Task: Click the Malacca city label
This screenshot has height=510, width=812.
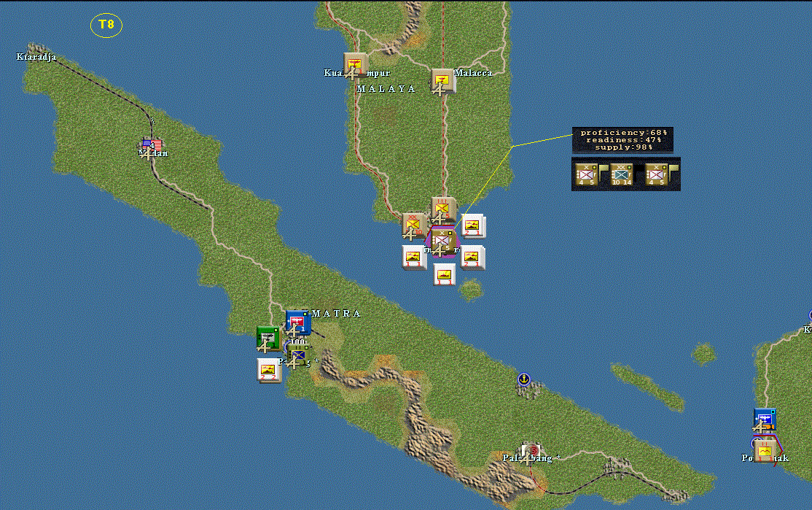Action: [473, 73]
